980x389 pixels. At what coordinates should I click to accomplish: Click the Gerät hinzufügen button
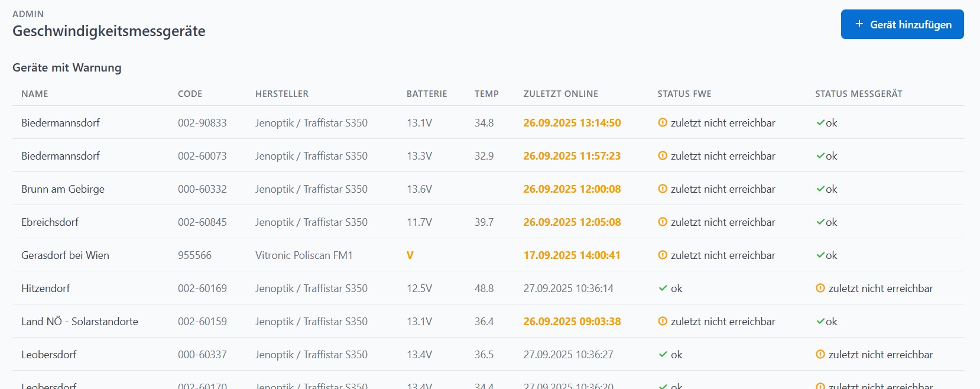902,24
